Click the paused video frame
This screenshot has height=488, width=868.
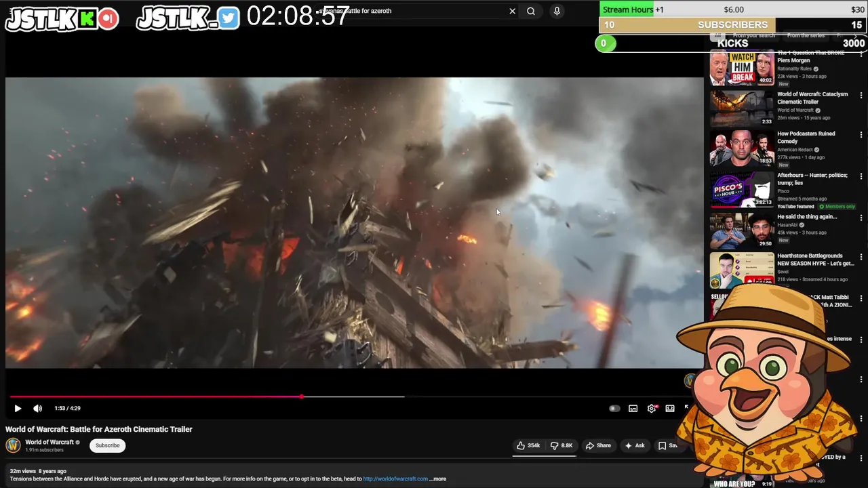(355, 222)
